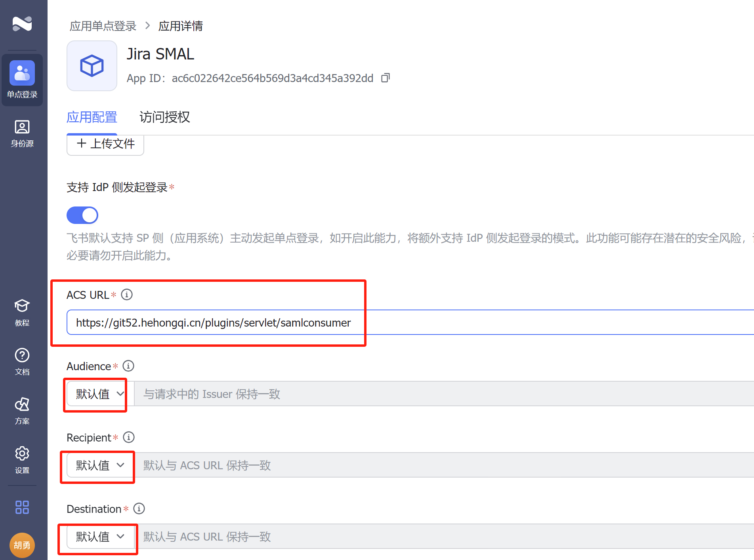Select the 应用配置 tab
The height and width of the screenshot is (560, 754).
coord(92,117)
